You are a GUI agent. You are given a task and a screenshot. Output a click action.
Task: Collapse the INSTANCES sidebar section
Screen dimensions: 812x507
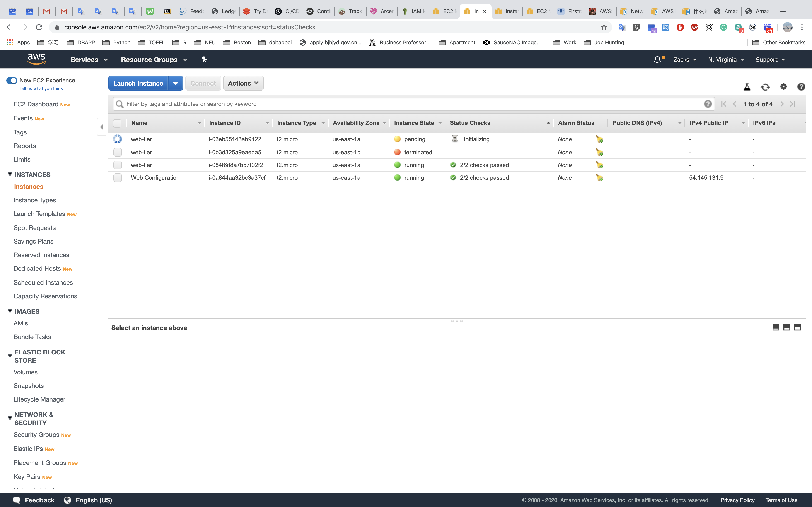tap(10, 174)
